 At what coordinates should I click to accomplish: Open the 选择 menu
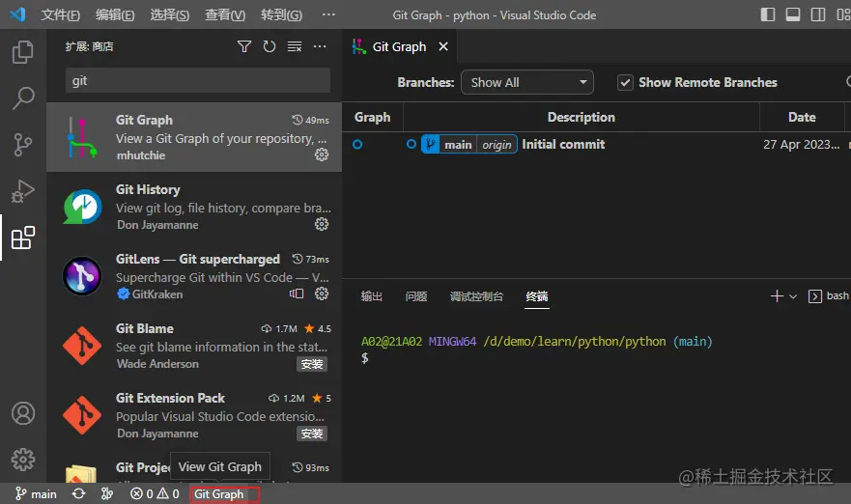[170, 14]
